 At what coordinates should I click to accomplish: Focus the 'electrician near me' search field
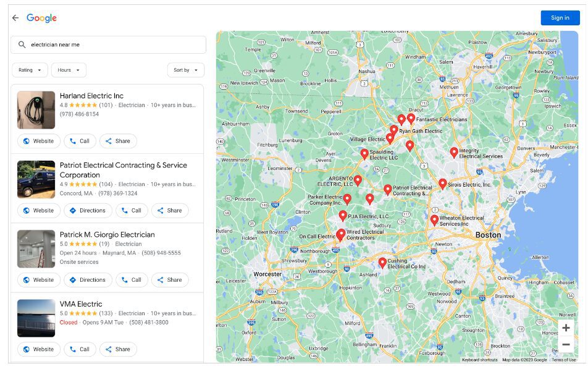[108, 45]
